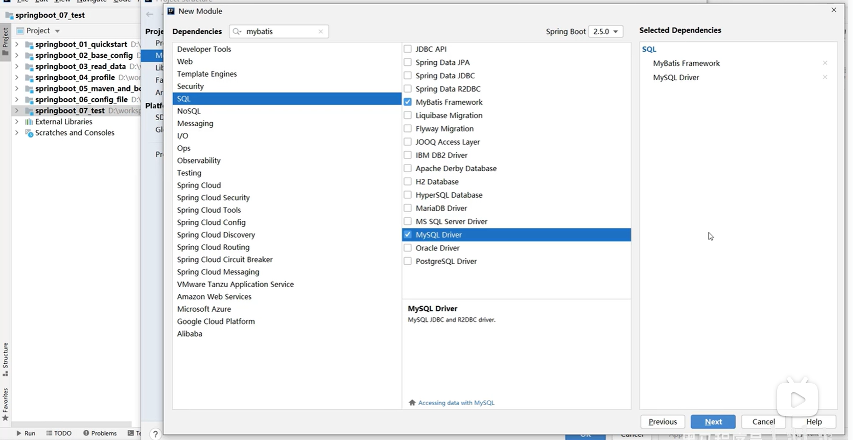Click the New Module dialog title icon
The width and height of the screenshot is (868, 440).
(171, 11)
